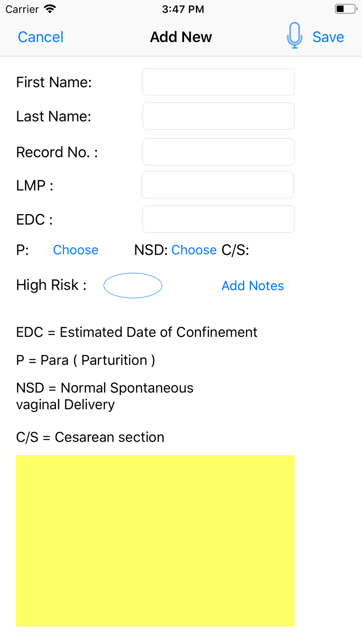Tap the High Risk label
Image resolution: width=362 pixels, height=644 pixels.
click(51, 285)
